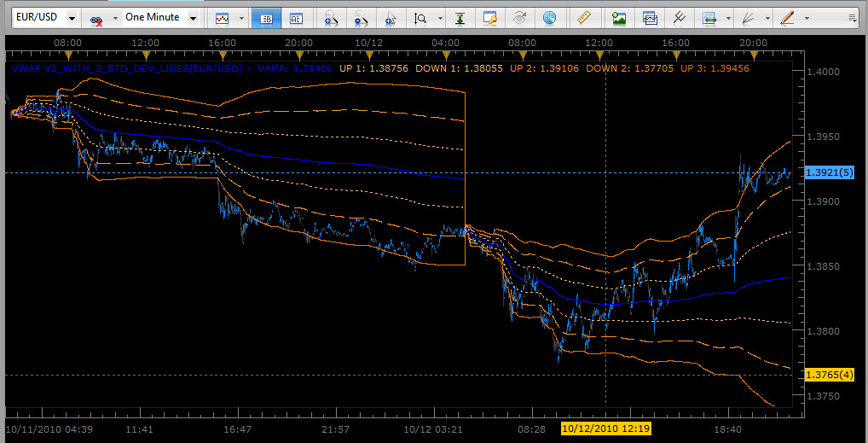Open the indicator list dropdown arrow
The image size is (868, 443).
[728, 18]
